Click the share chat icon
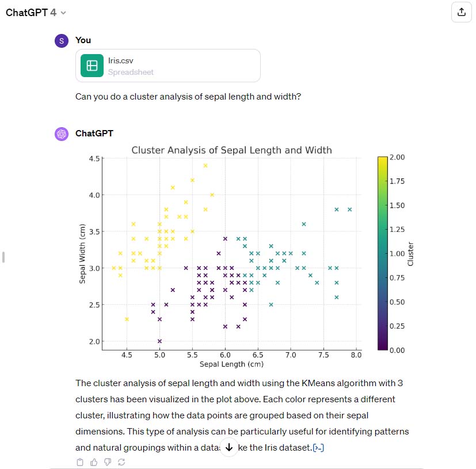 [x=461, y=12]
